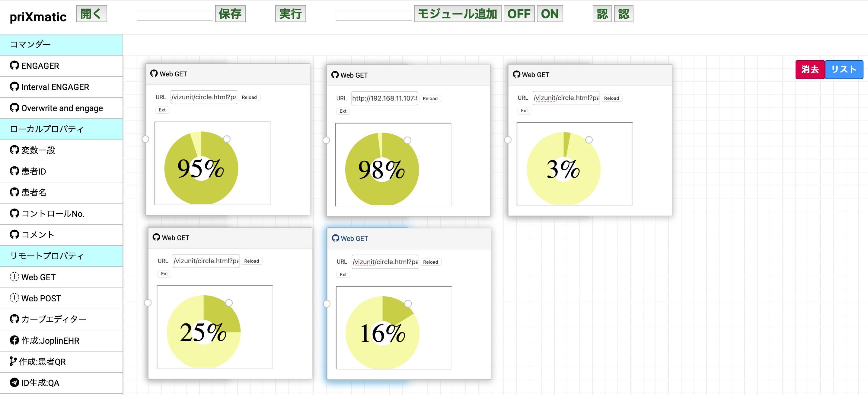Click the URL field on the 95% card
The height and width of the screenshot is (395, 868).
click(x=204, y=97)
